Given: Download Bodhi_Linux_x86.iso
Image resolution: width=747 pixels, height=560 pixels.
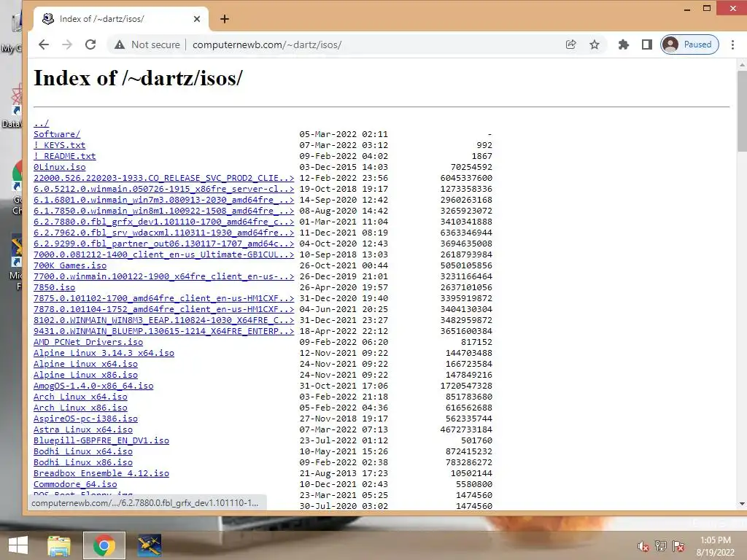Looking at the screenshot, I should 83,463.
